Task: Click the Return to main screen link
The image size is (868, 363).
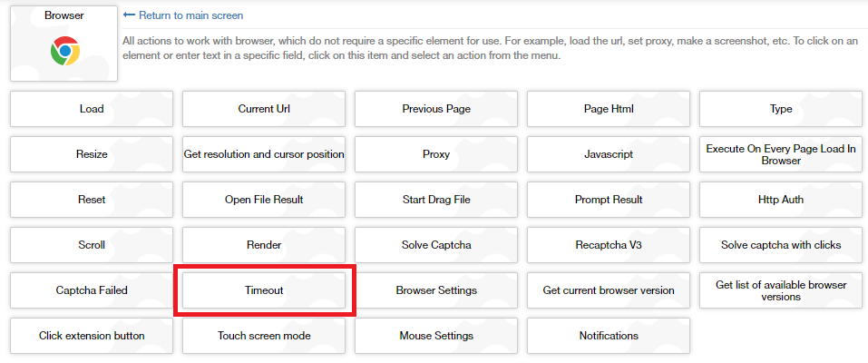Action: point(190,15)
